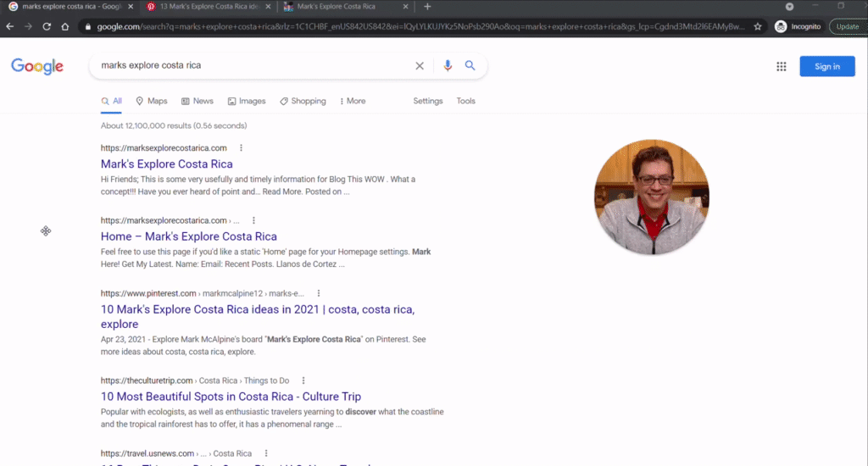Viewport: 868px width, 466px height.
Task: Switch to Shopping results
Action: (303, 102)
